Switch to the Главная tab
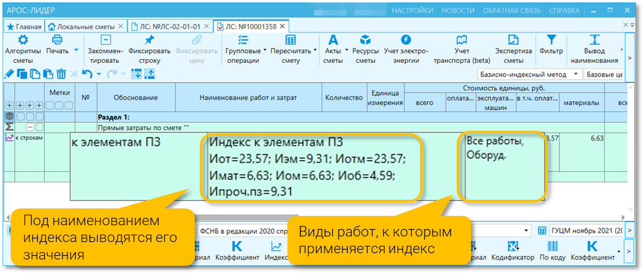The width and height of the screenshot is (644, 280). coord(24,27)
